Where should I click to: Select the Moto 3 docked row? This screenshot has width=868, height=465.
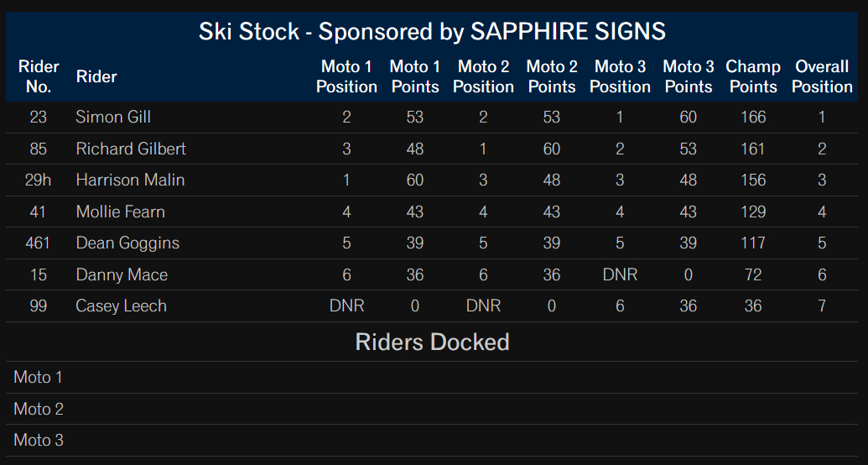(x=432, y=440)
